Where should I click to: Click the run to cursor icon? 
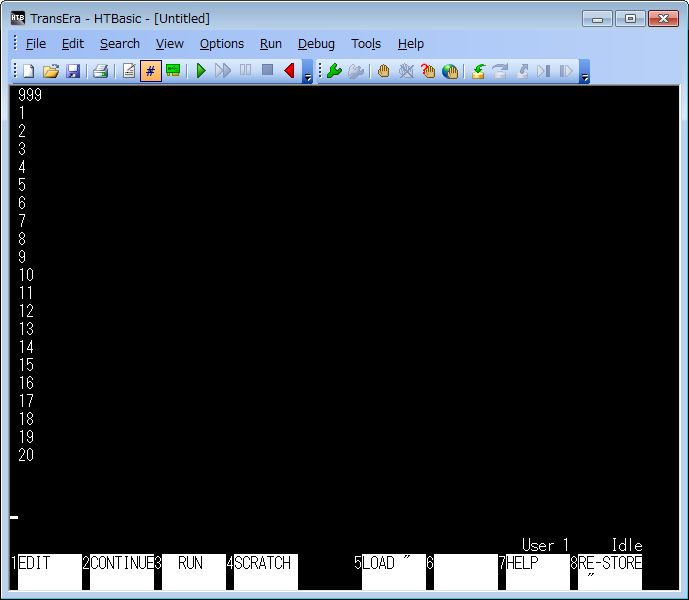[544, 71]
